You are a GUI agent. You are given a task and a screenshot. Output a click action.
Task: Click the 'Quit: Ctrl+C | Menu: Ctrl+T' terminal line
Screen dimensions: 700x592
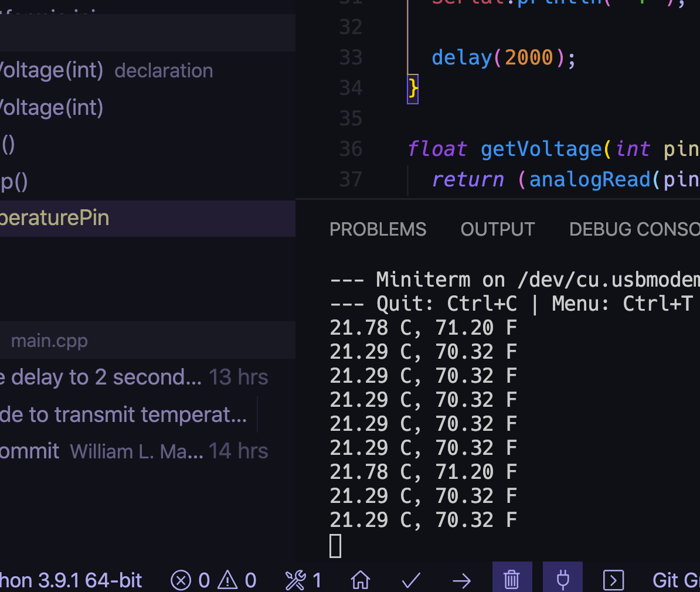(x=512, y=304)
